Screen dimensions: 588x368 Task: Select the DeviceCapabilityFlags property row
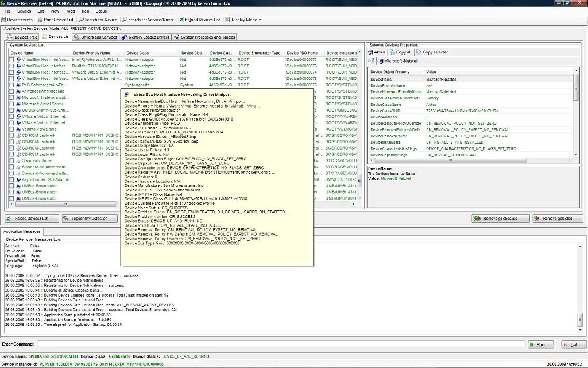(471, 155)
